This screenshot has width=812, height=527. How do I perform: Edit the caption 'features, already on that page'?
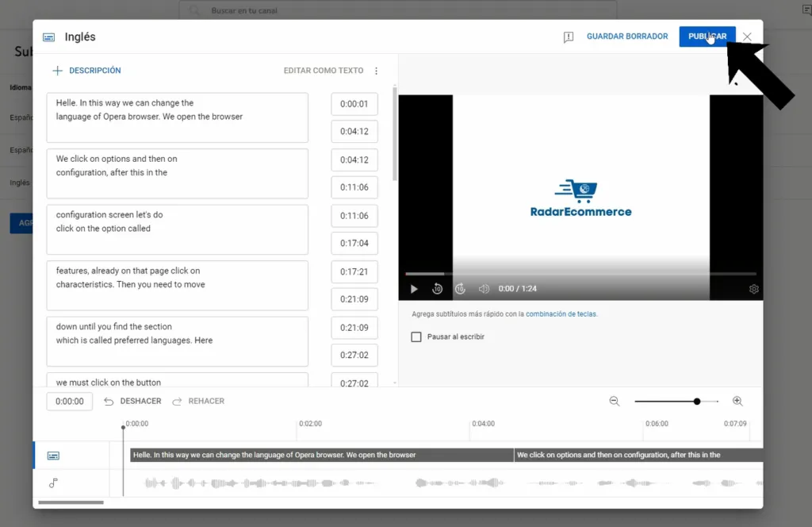click(177, 286)
